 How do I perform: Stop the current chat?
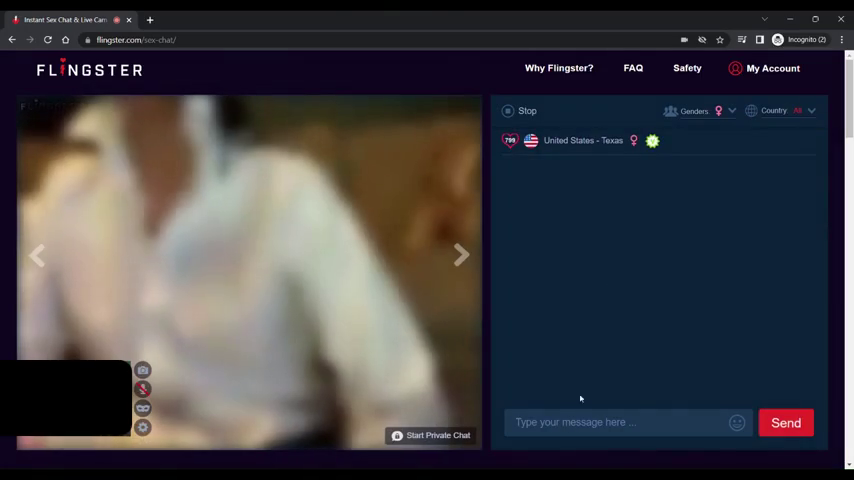519,111
